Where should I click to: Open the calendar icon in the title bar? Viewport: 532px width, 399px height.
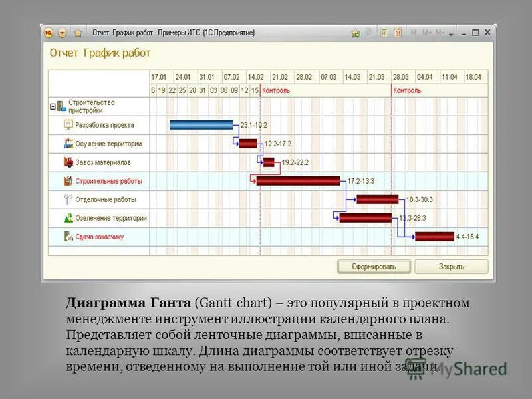coord(397,31)
